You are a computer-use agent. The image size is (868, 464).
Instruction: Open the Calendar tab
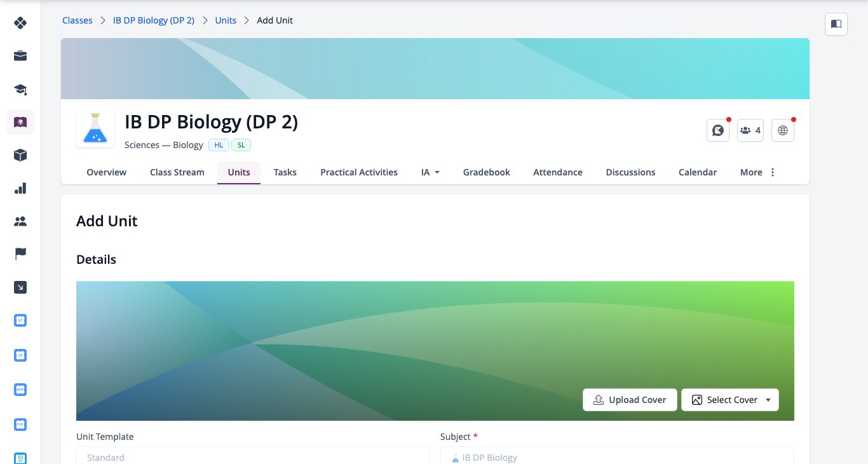point(698,172)
